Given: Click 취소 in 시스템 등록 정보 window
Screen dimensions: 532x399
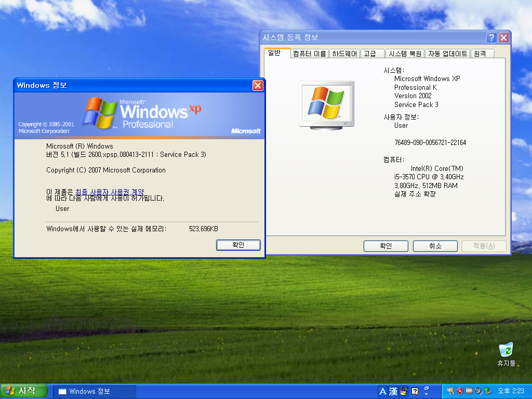Looking at the screenshot, I should click(x=435, y=246).
